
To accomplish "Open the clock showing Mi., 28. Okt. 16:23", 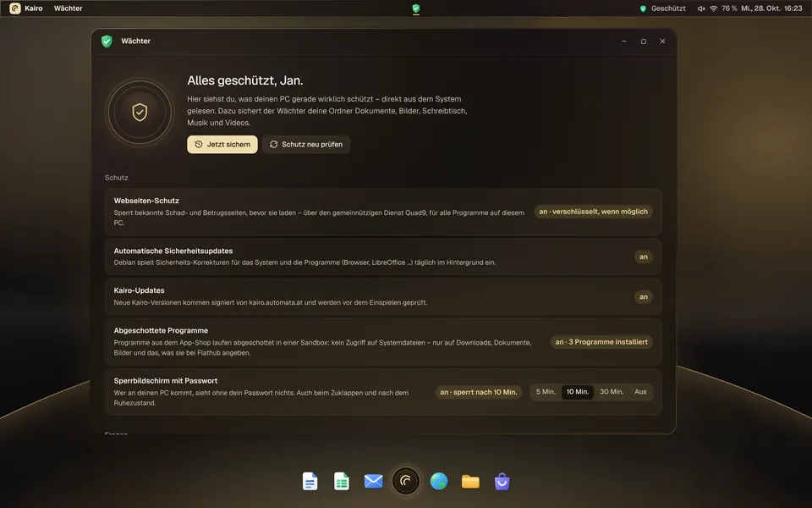I will pyautogui.click(x=771, y=8).
